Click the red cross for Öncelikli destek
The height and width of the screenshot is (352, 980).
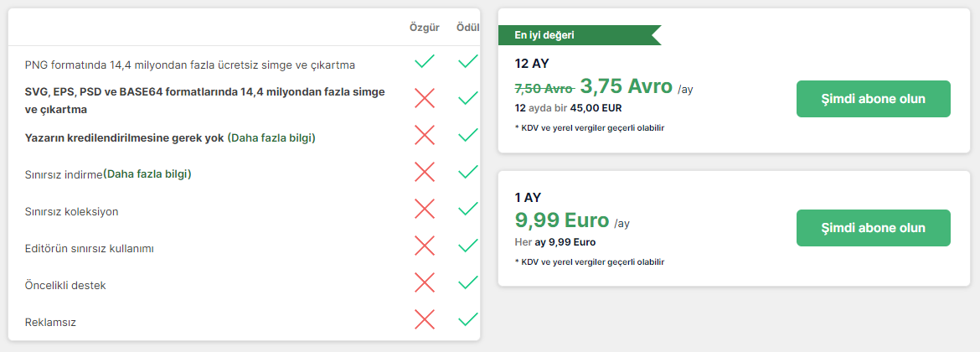pyautogui.click(x=425, y=282)
